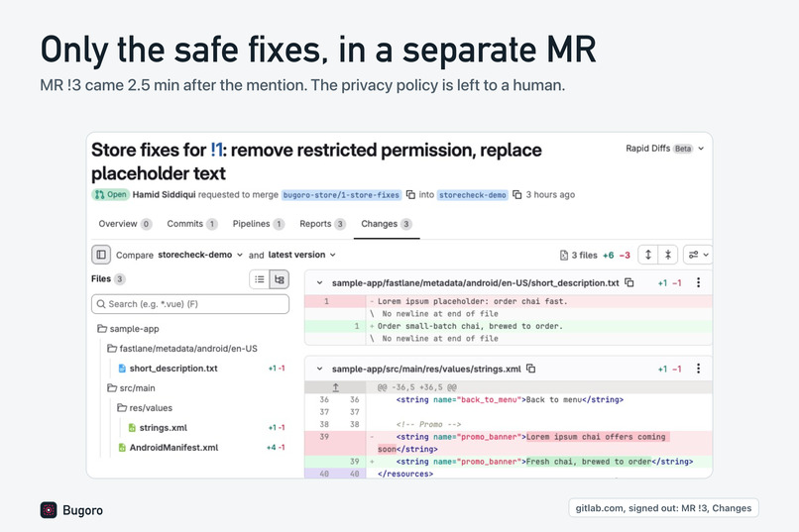Copy short_description.txt file path
799x532 pixels.
[x=629, y=282]
